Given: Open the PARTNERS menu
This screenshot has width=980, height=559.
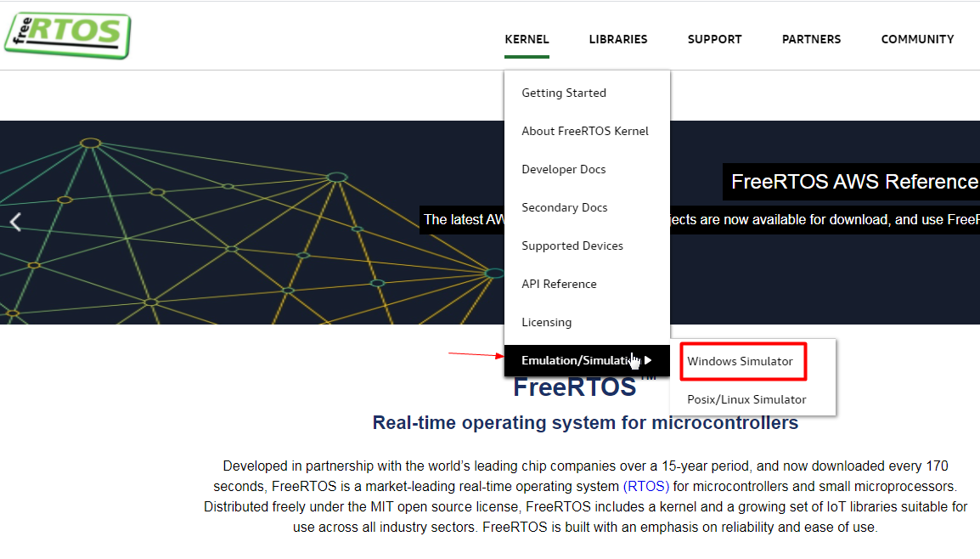Looking at the screenshot, I should pos(811,39).
